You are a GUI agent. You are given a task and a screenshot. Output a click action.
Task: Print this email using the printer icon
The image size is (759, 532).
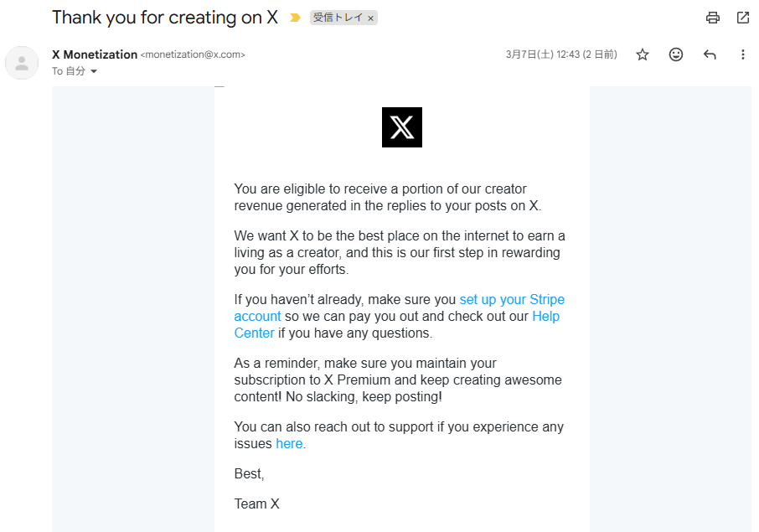point(713,18)
